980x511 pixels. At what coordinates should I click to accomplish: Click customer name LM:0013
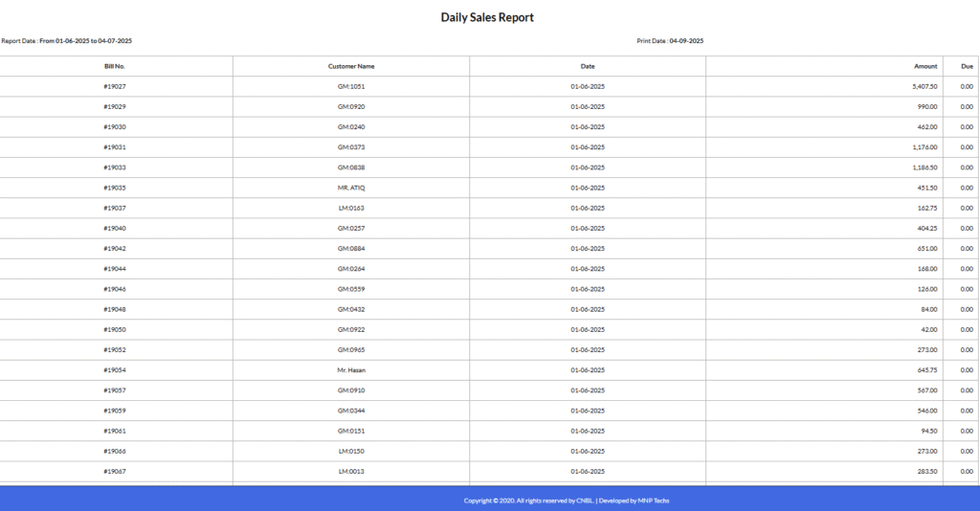tap(351, 472)
